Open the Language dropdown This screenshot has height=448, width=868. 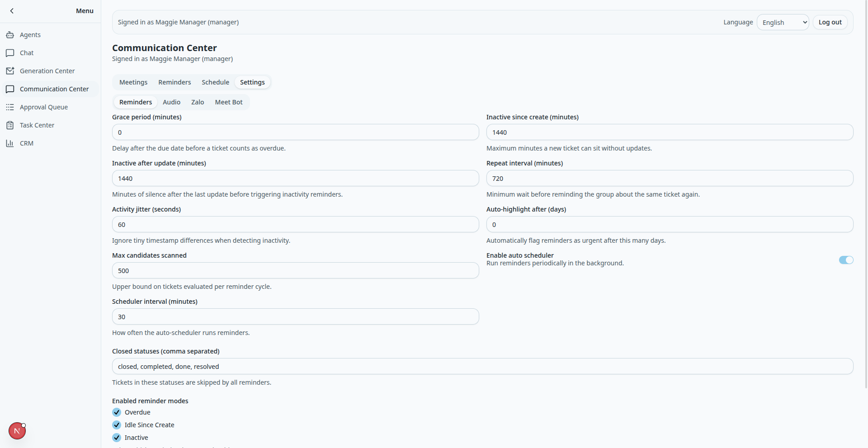(783, 23)
